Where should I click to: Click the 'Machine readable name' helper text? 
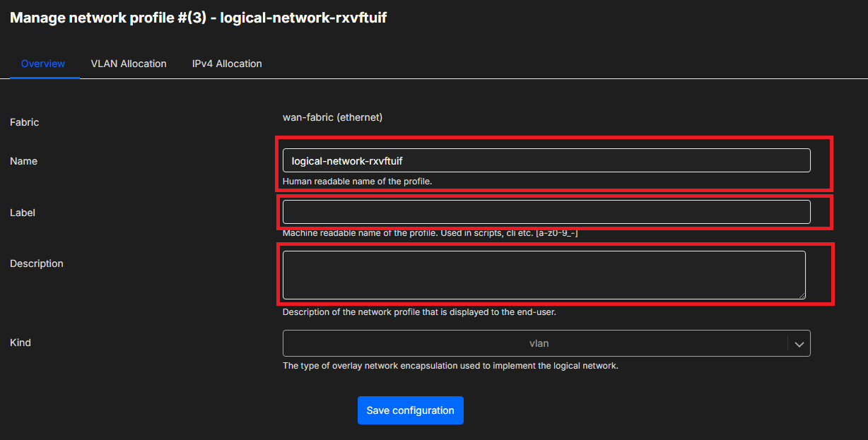(x=430, y=234)
